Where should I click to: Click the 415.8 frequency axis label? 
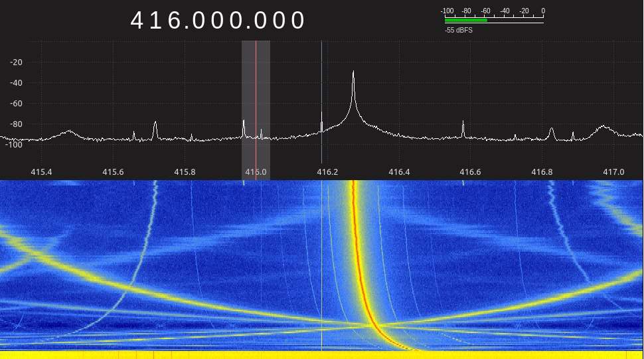tap(185, 172)
